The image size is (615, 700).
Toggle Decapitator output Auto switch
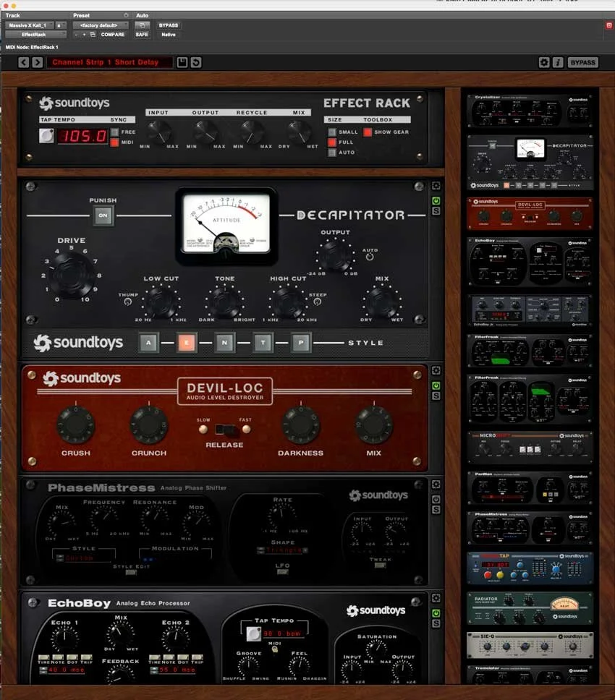(369, 257)
